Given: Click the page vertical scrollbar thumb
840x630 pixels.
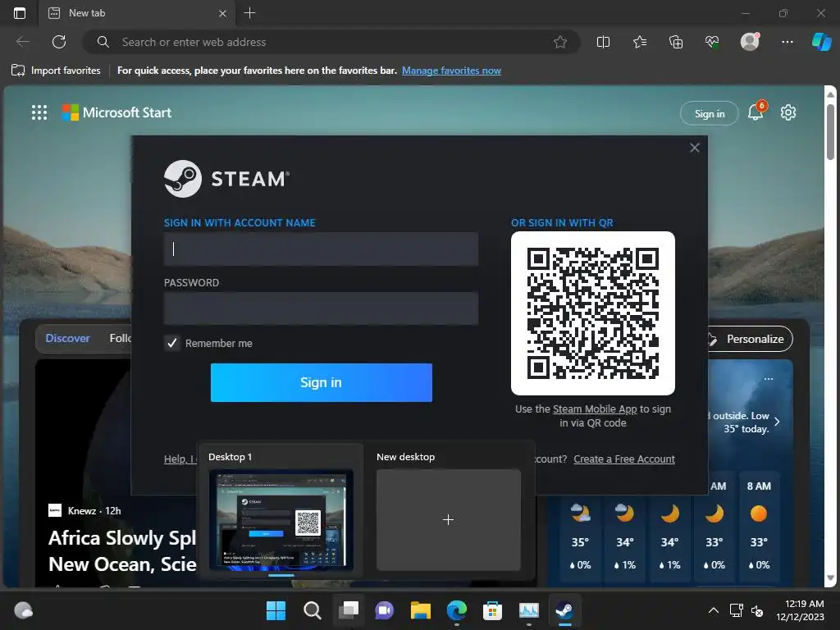Looking at the screenshot, I should pyautogui.click(x=830, y=131).
